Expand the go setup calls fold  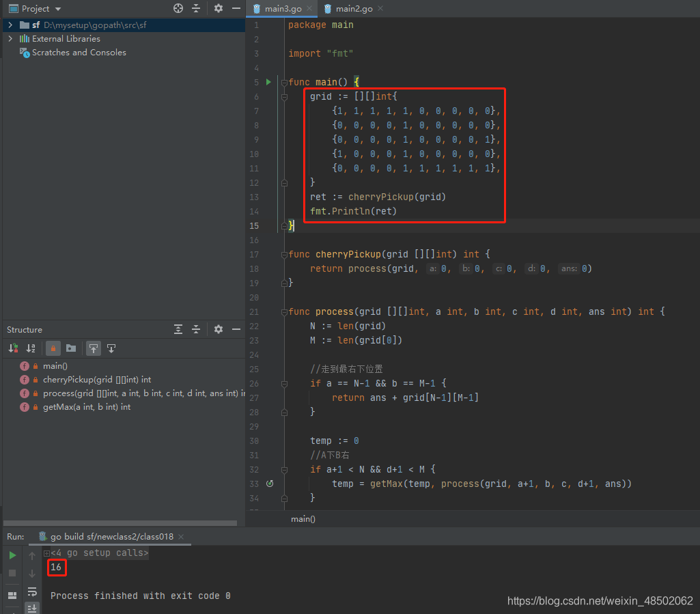point(46,553)
